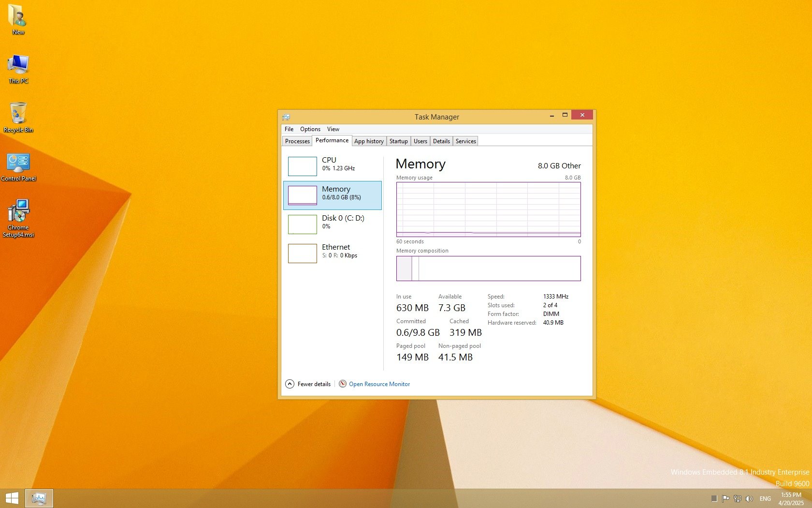This screenshot has width=812, height=508.
Task: Switch to the App history tab
Action: pyautogui.click(x=369, y=141)
